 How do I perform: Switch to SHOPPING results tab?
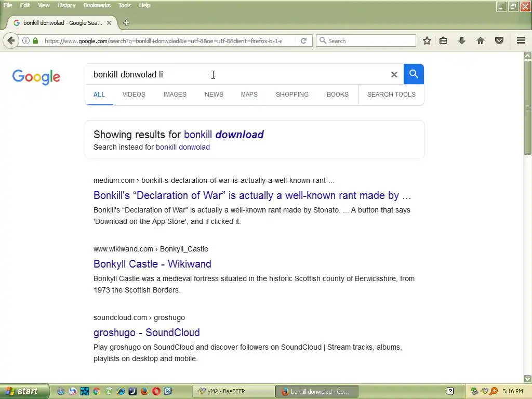point(292,95)
